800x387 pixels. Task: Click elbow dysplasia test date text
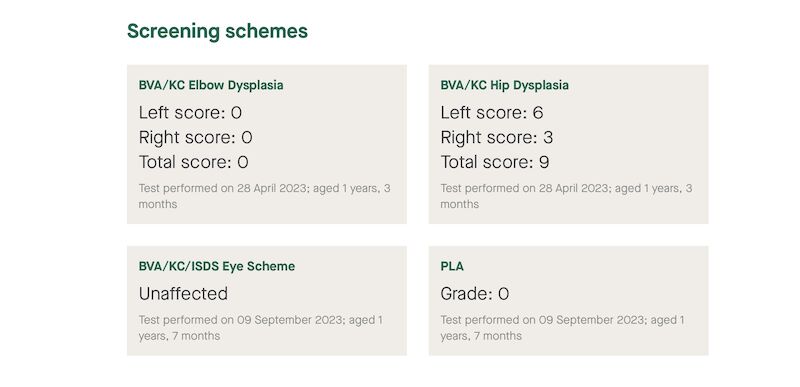click(x=265, y=196)
